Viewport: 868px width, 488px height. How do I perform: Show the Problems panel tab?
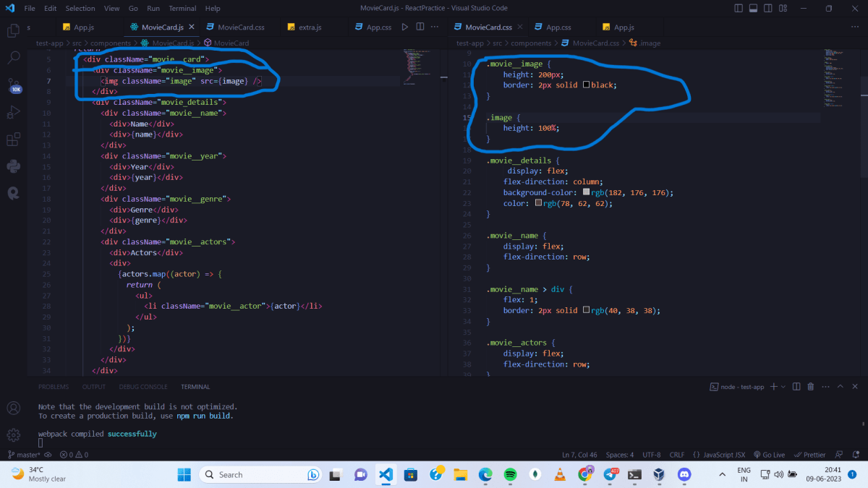tap(54, 387)
